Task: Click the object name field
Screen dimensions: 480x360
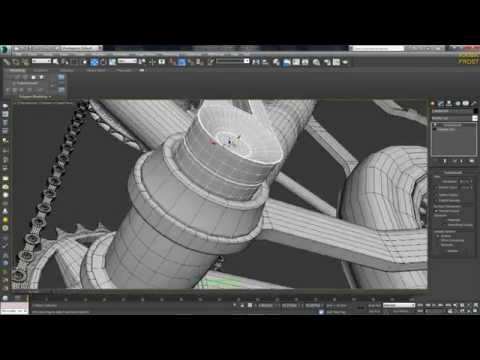Action: coord(452,111)
